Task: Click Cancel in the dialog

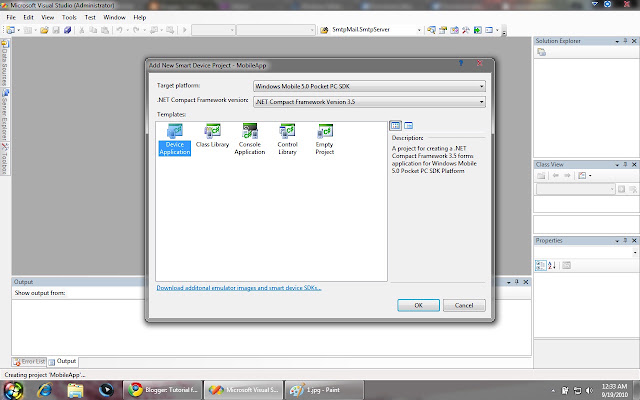Action: click(x=464, y=305)
